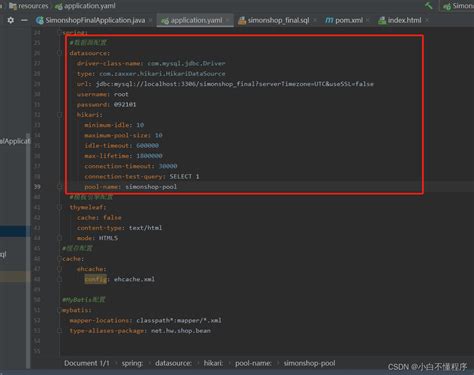Screen dimensions: 474x375
Task: Click the minimum-idle value 10
Action: click(x=140, y=125)
